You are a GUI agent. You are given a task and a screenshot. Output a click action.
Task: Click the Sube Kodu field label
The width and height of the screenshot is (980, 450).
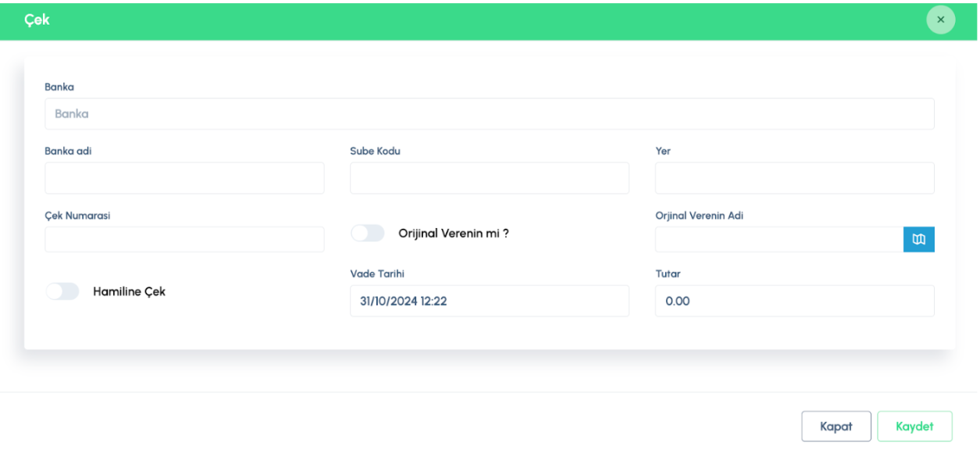coord(375,151)
